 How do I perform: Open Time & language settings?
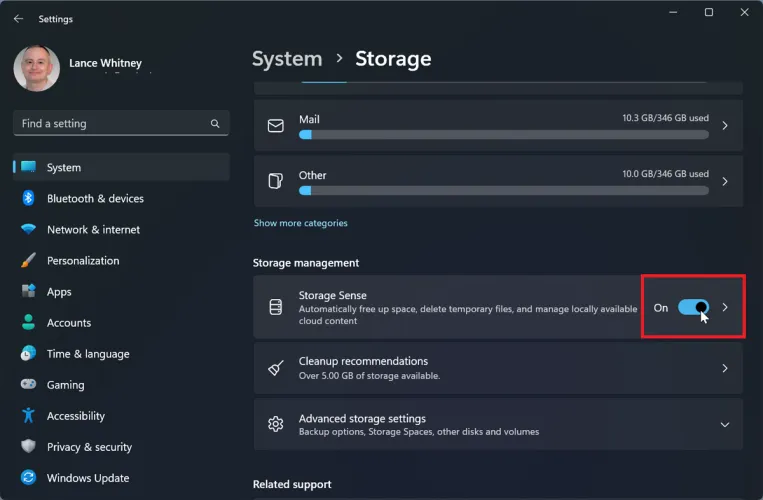pyautogui.click(x=86, y=354)
